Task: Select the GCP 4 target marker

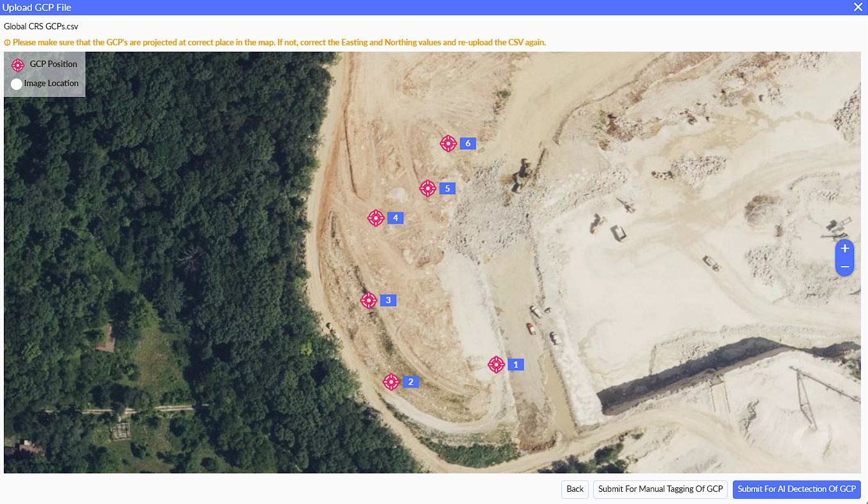Action: [x=376, y=218]
